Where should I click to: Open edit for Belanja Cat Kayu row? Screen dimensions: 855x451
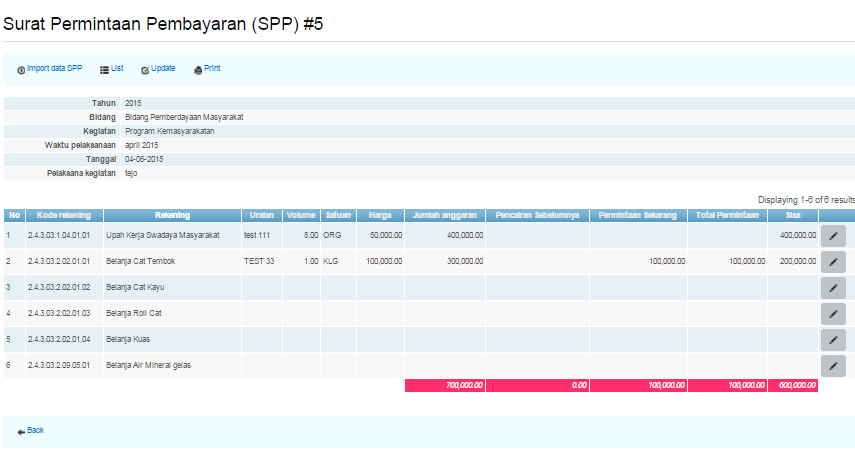point(832,288)
